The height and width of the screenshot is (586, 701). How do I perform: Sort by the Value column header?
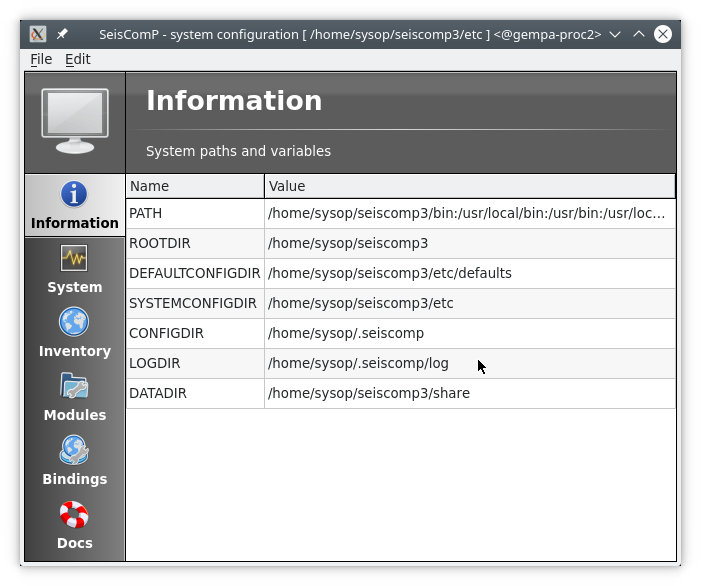(469, 186)
